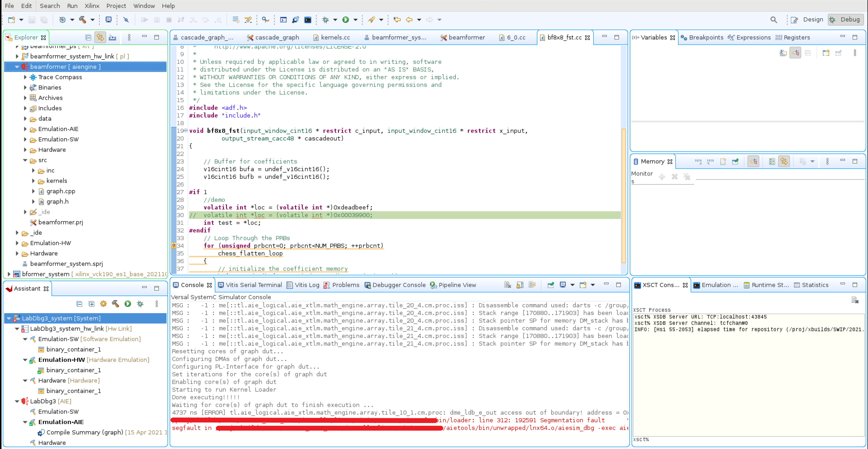
Task: Click the toolbar search magnifier icon
Action: pos(774,20)
